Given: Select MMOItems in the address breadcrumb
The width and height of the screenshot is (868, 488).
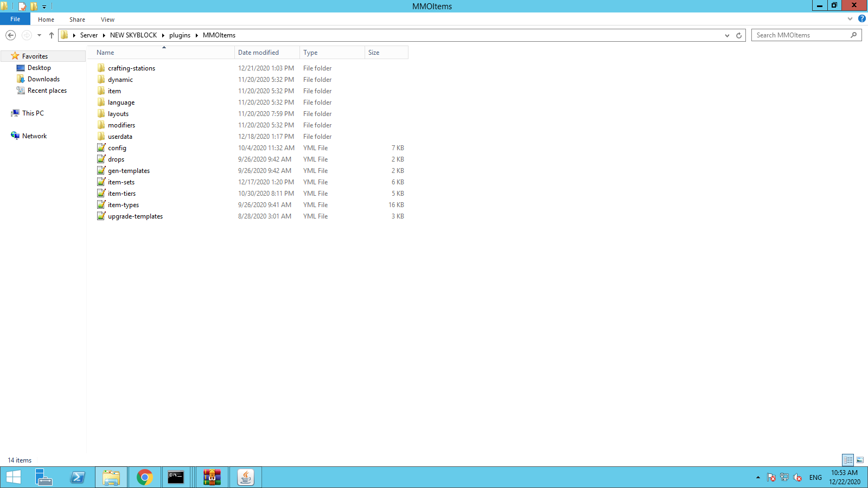Looking at the screenshot, I should [219, 35].
